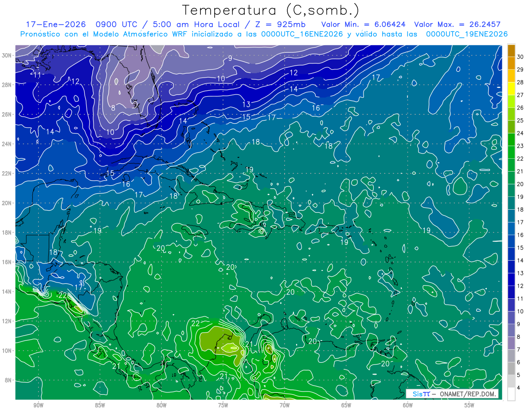532x411 pixels.
Task: Pick the yellow legend swatch between 27 and 28
Action: click(x=511, y=88)
